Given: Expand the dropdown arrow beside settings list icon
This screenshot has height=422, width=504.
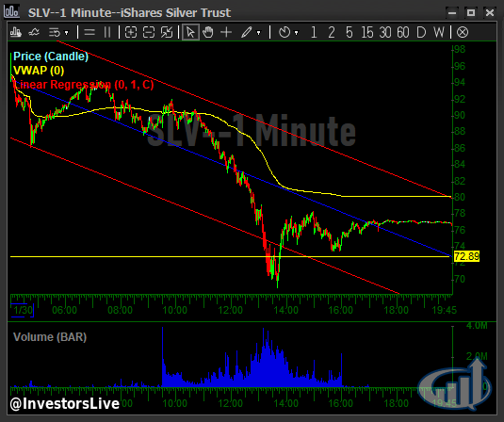Looking at the screenshot, I should point(67,33).
